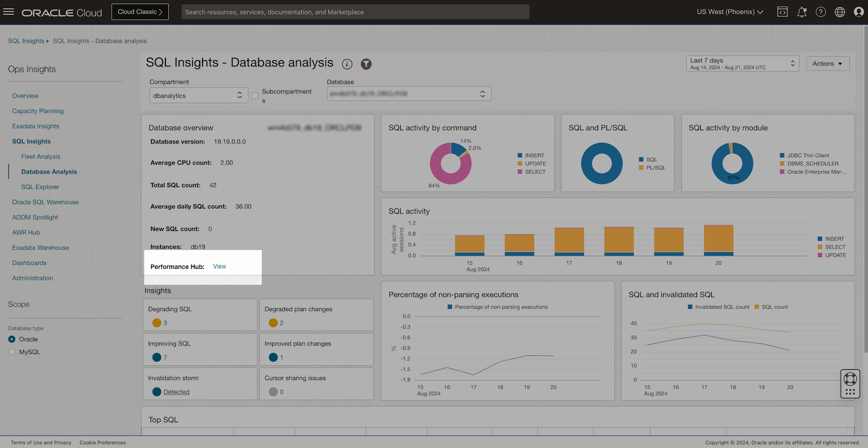Click the Cloud Classic button
Viewport: 868px width, 448px height.
coord(140,12)
